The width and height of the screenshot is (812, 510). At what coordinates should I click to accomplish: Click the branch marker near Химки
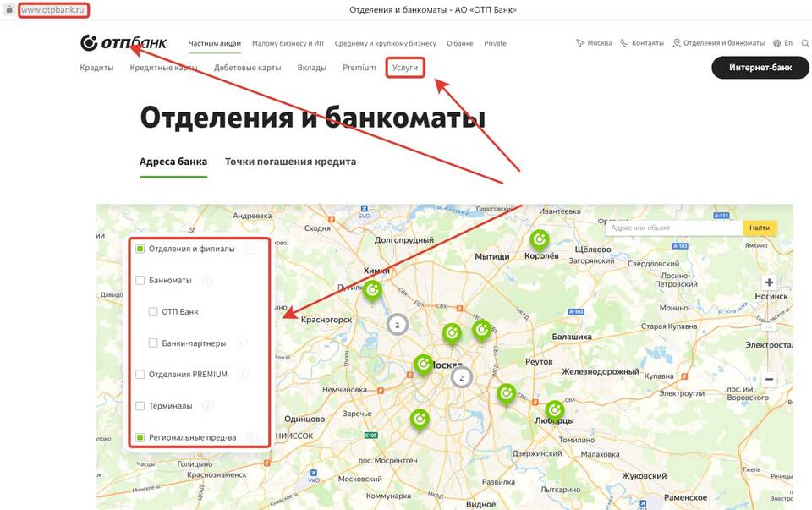click(372, 292)
